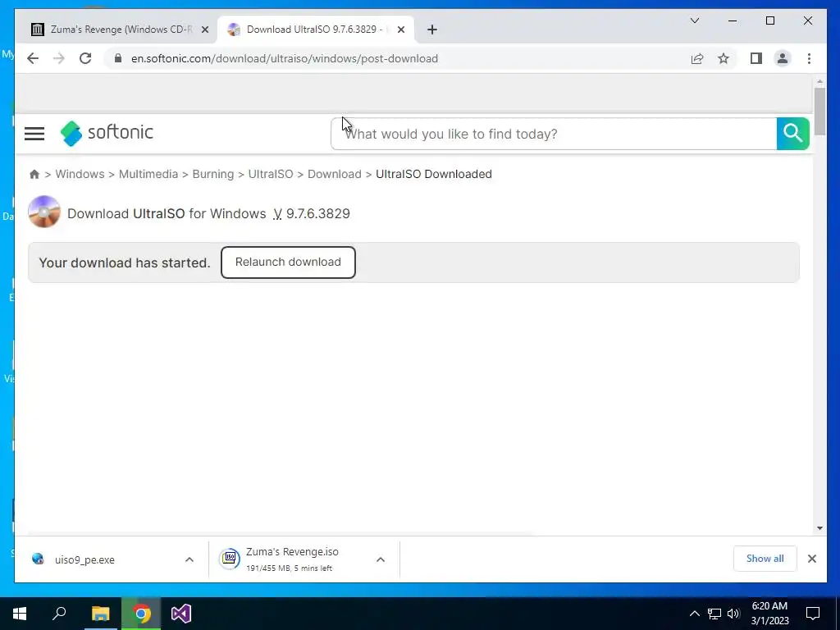Open the notification center
Screen dimensions: 840x630
pyautogui.click(x=813, y=614)
